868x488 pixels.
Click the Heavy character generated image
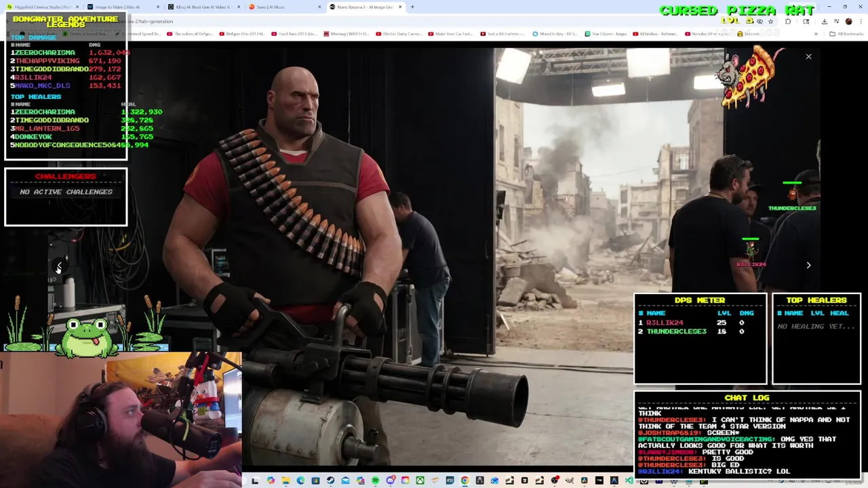(434, 258)
